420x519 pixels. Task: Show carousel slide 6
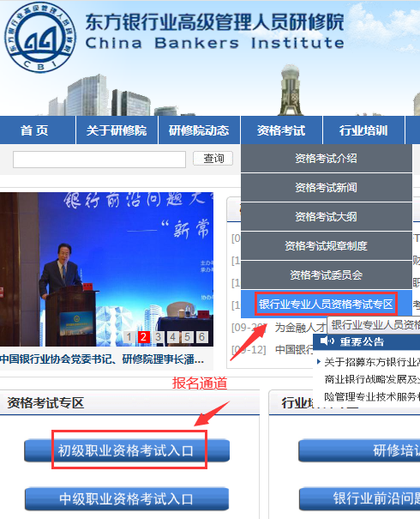[x=201, y=337]
